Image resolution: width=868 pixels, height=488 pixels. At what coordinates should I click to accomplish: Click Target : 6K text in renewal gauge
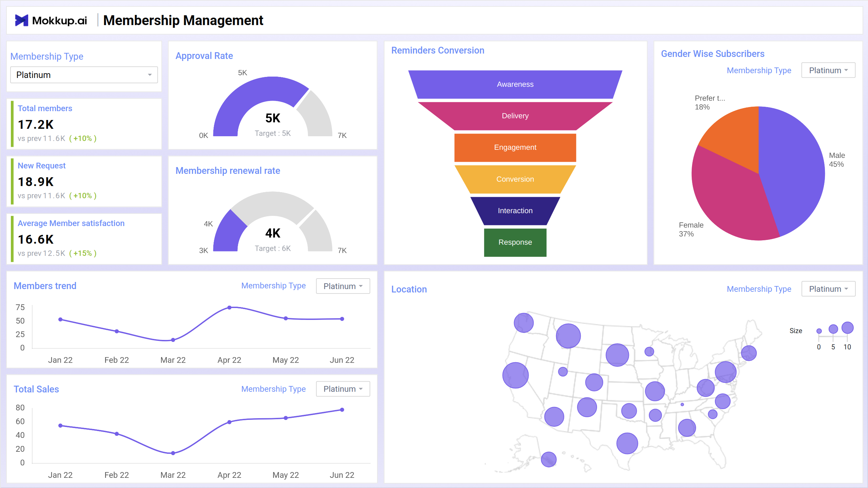tap(273, 248)
